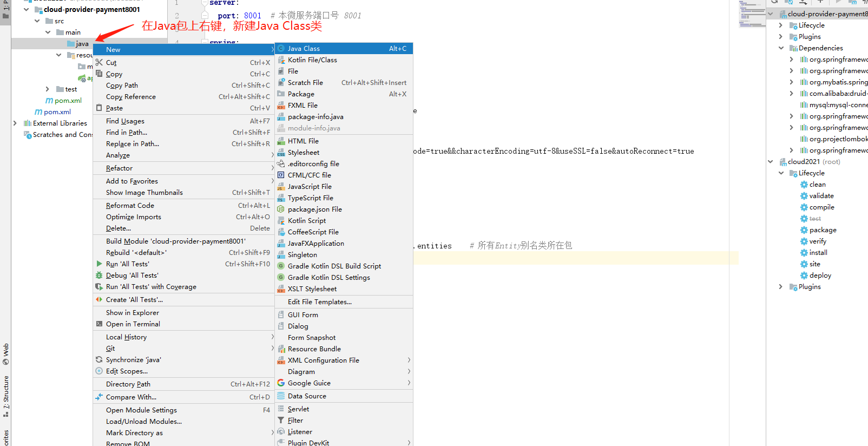Image resolution: width=868 pixels, height=446 pixels.
Task: Click the .editorconfig file icon
Action: pos(281,164)
